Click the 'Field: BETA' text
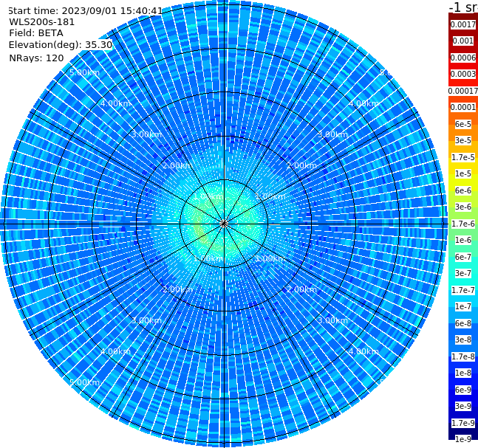Viewport: 478px width, 448px height. pos(36,33)
